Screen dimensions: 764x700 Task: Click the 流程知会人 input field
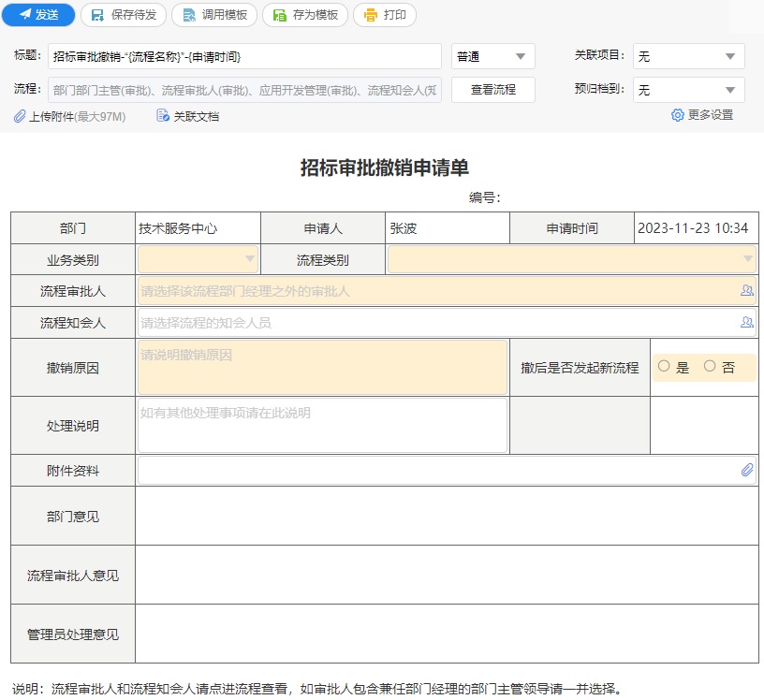[x=447, y=322]
